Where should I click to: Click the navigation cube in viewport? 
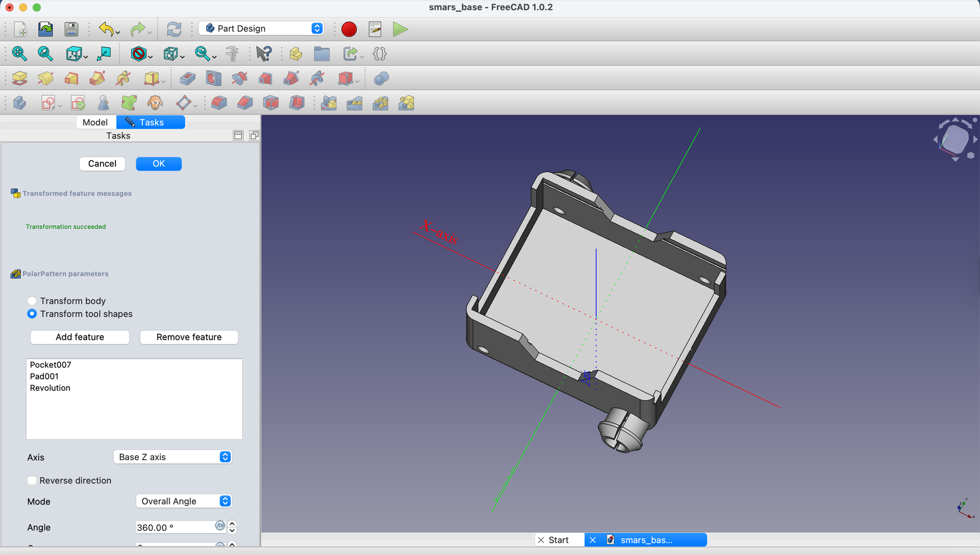[x=954, y=139]
